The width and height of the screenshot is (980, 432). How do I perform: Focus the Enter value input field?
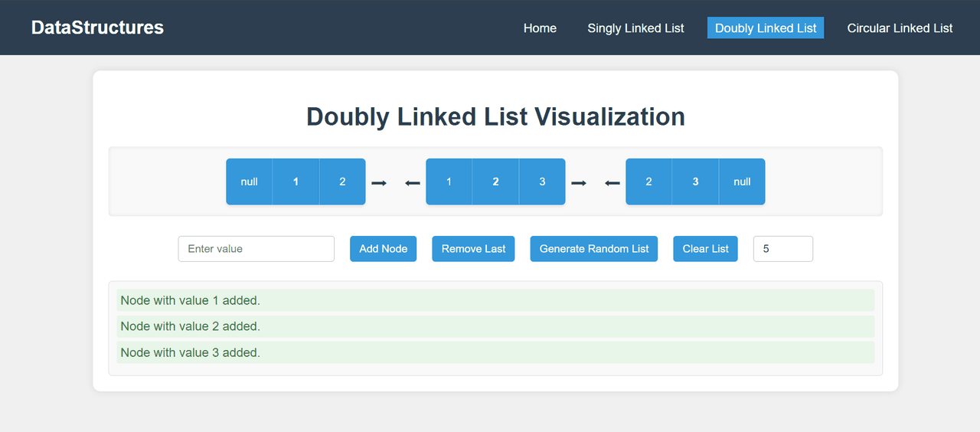coord(256,249)
